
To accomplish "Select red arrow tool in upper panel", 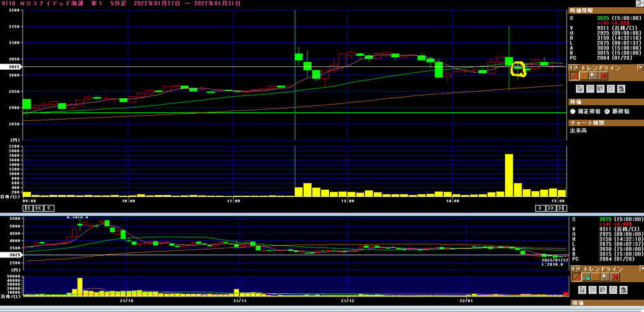I will 603,75.
